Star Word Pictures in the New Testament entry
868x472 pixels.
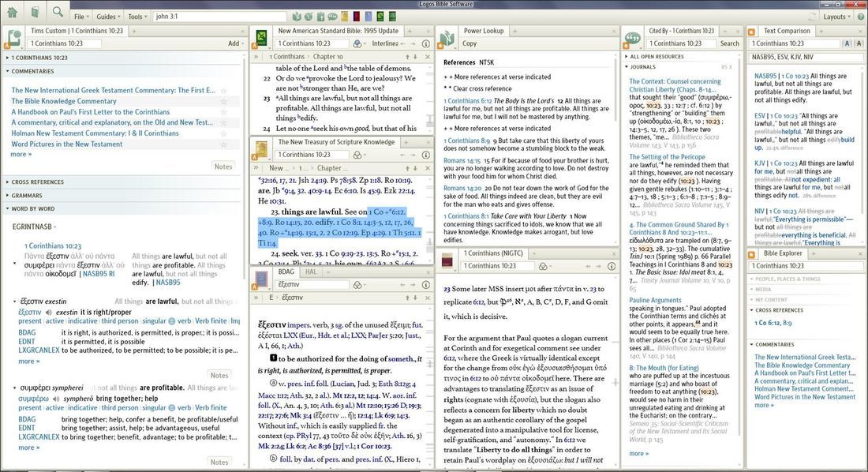[x=223, y=144]
